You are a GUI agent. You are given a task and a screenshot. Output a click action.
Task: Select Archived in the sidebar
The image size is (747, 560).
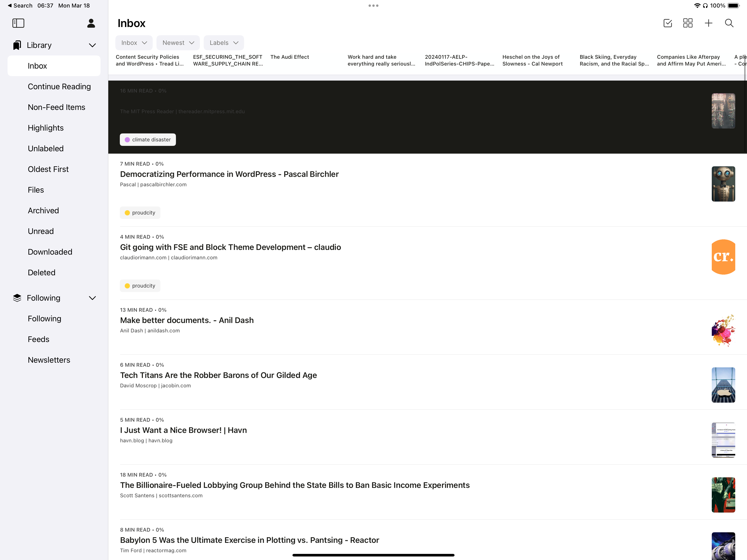43,210
